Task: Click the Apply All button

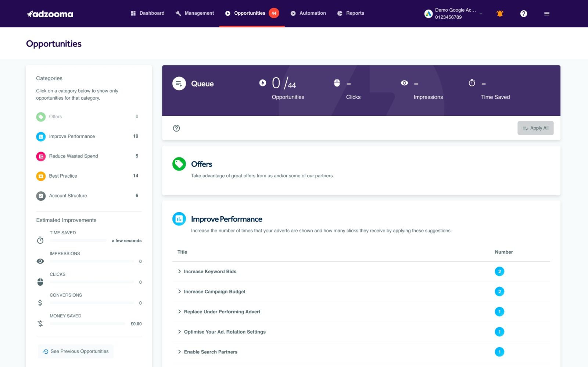Action: (x=535, y=128)
